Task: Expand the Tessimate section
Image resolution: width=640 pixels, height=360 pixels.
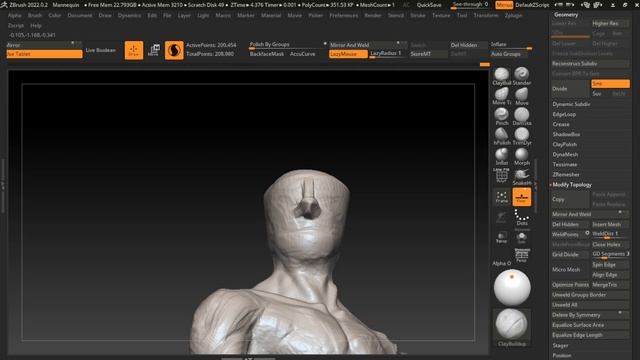Action: click(x=565, y=164)
